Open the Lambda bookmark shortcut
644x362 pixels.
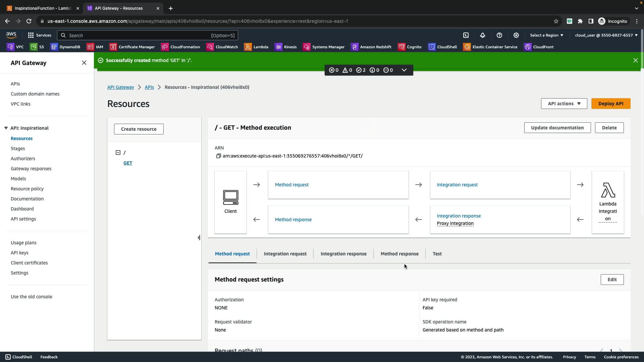click(256, 47)
